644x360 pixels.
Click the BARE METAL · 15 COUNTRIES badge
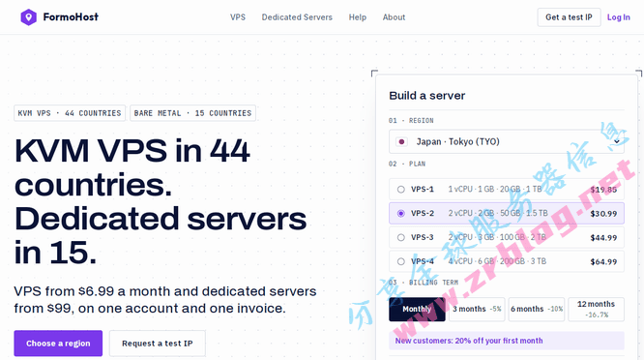(192, 113)
